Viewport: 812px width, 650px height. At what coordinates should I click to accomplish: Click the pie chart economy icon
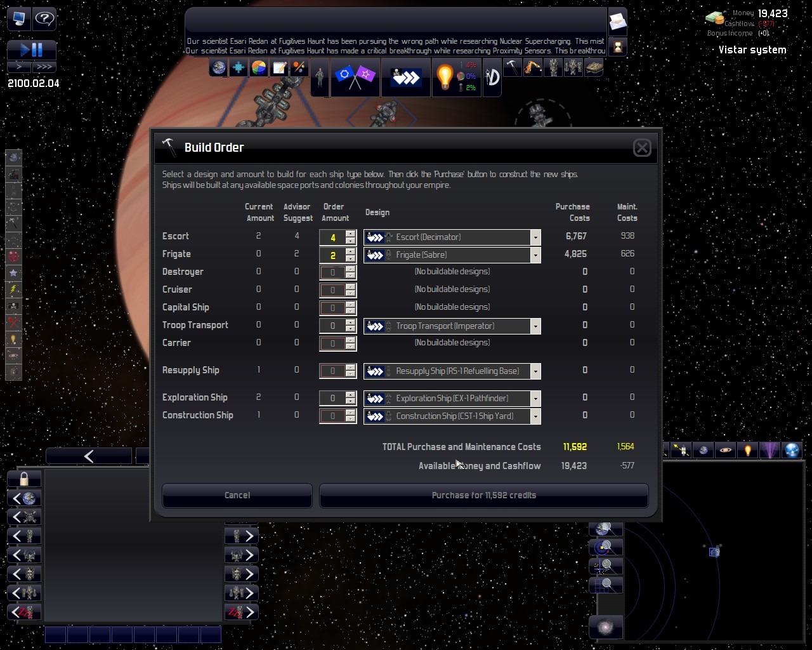[x=259, y=68]
